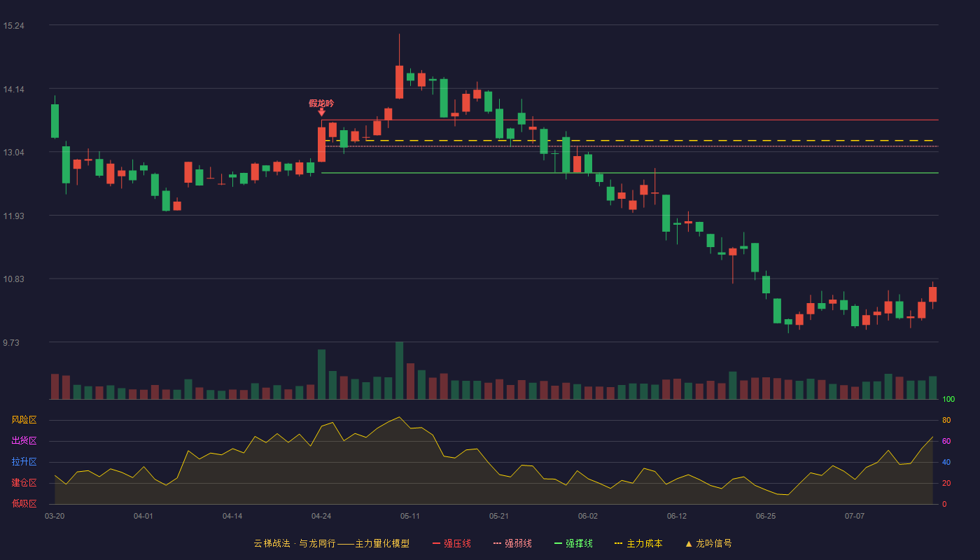Click the magenta 60 indicator scale value
Image resolution: width=980 pixels, height=560 pixels.
click(x=946, y=442)
